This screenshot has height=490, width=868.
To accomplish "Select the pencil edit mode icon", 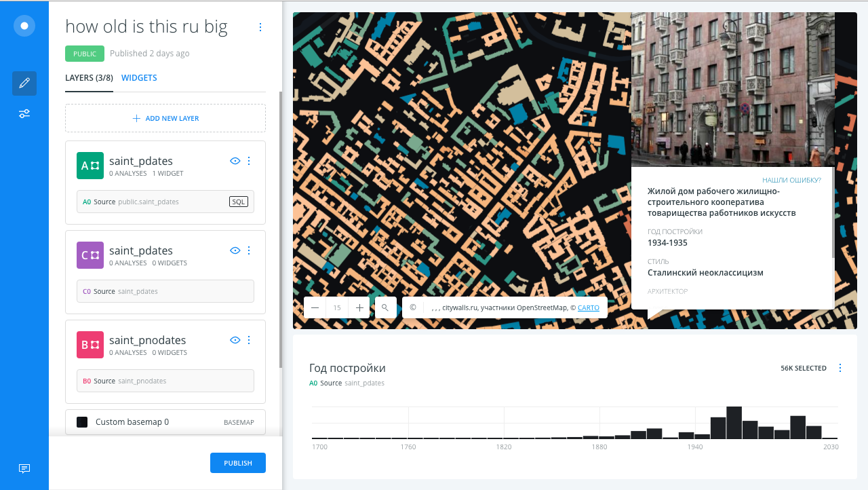I will [24, 83].
